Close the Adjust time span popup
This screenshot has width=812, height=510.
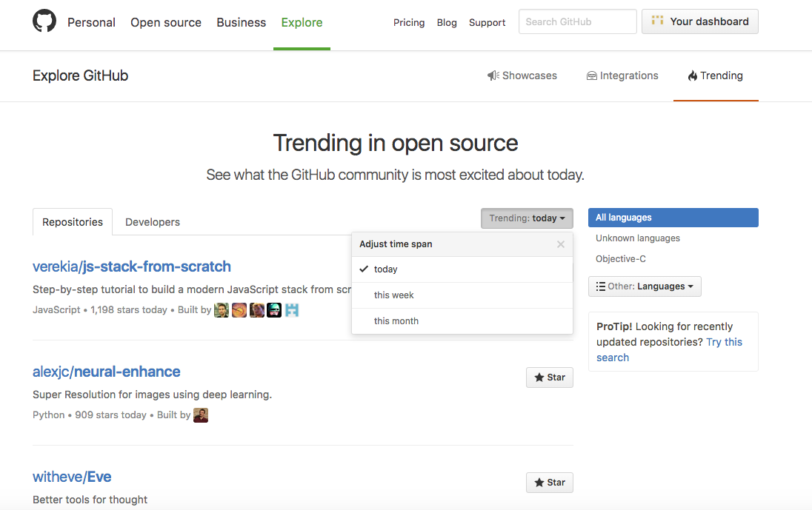pos(560,244)
